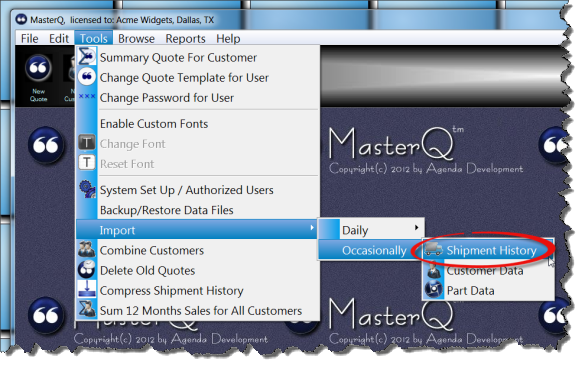Open the Reports menu
The height and width of the screenshot is (368, 585).
coord(185,38)
